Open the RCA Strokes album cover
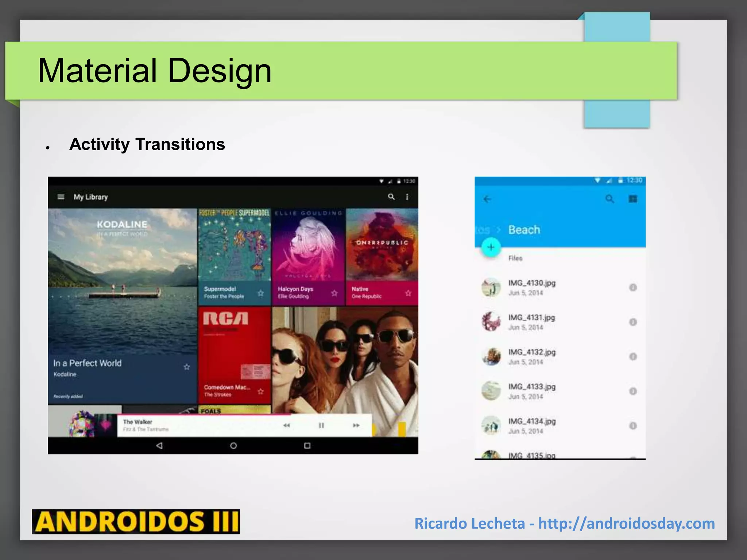 (x=235, y=343)
